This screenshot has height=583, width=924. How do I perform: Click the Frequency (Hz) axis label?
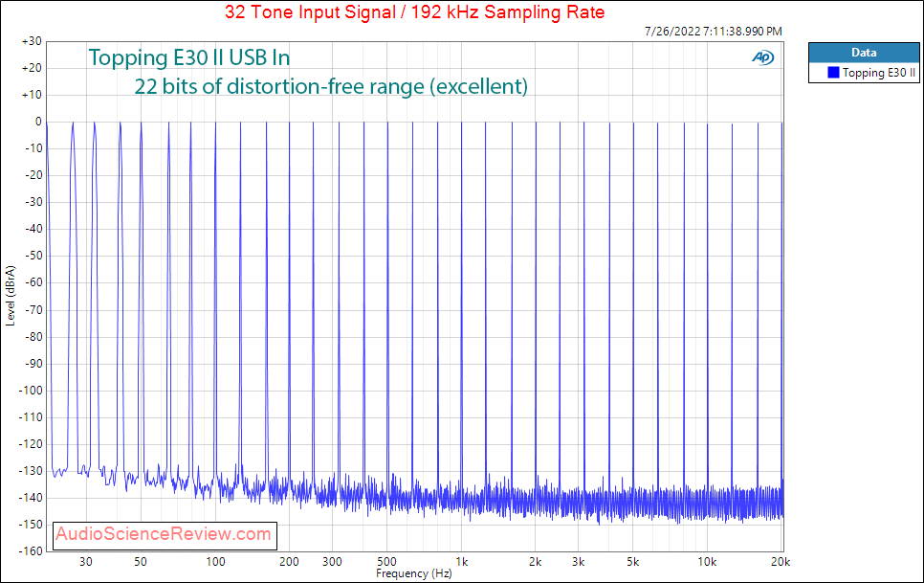coord(414,573)
